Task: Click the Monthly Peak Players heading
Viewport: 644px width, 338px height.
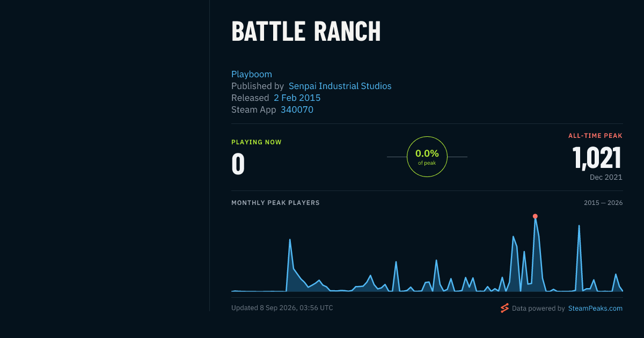Action: point(275,203)
